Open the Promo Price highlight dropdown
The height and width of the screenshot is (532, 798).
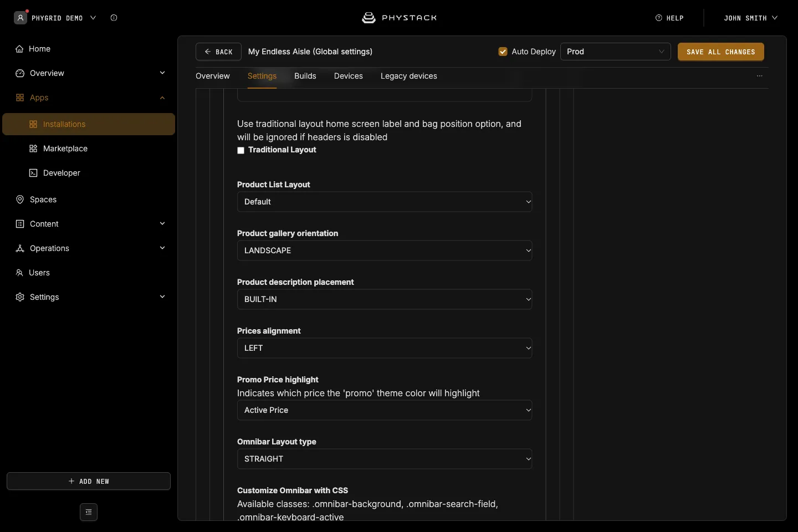coord(385,410)
